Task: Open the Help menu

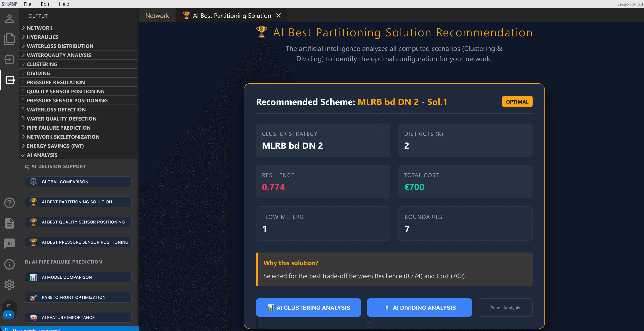Action: [x=64, y=4]
